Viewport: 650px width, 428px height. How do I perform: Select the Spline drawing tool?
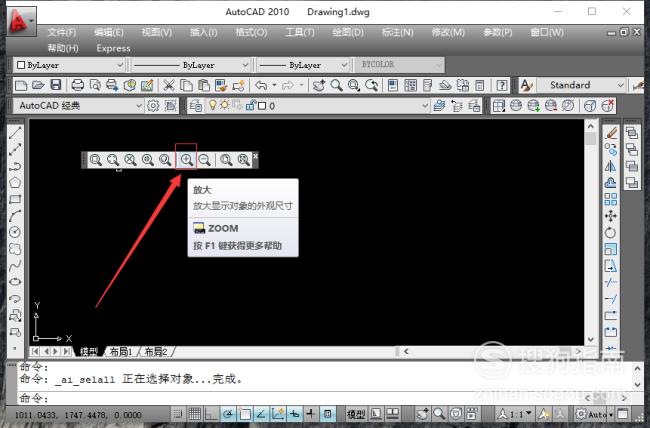15,265
